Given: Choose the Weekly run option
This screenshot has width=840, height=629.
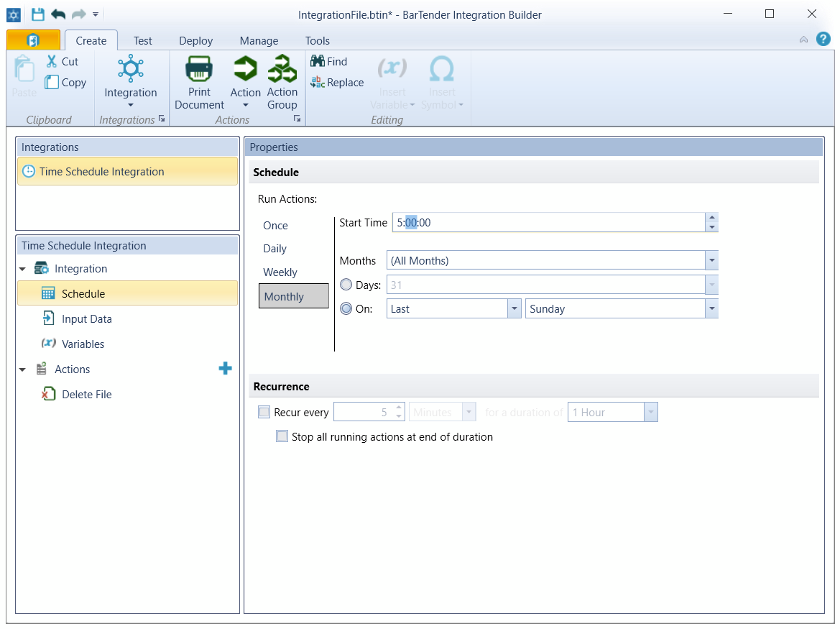Looking at the screenshot, I should coord(280,272).
